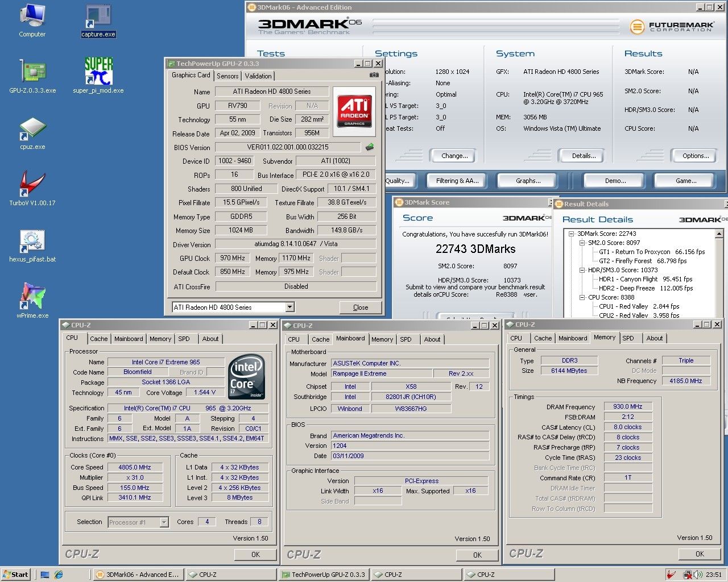The image size is (728, 582).
Task: Open Internet Explorer from quick launch
Action: click(x=58, y=575)
